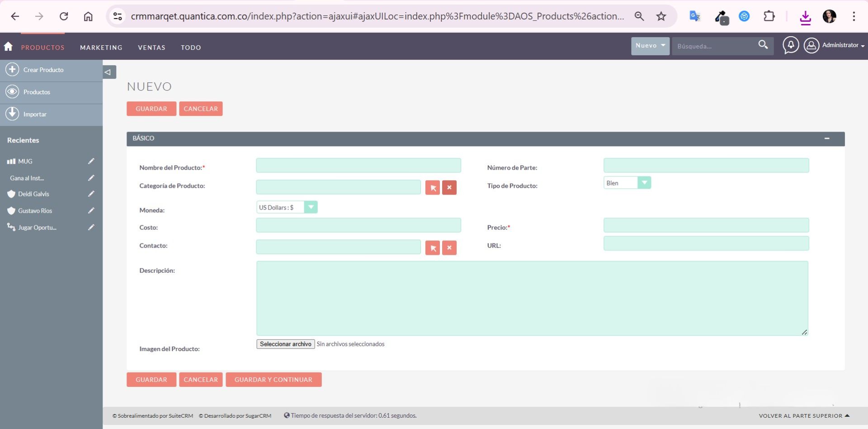Click Seleccionar archivo for product image
This screenshot has width=868, height=429.
coord(285,344)
